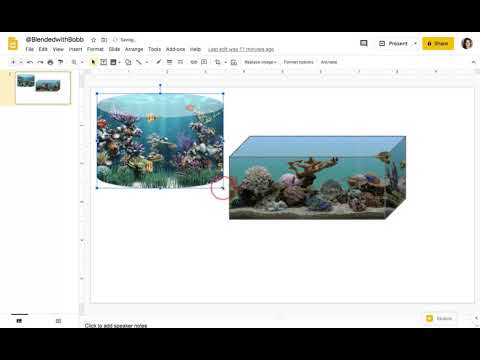The image size is (480, 360).
Task: Select the box-shaped aquarium image
Action: point(317,178)
